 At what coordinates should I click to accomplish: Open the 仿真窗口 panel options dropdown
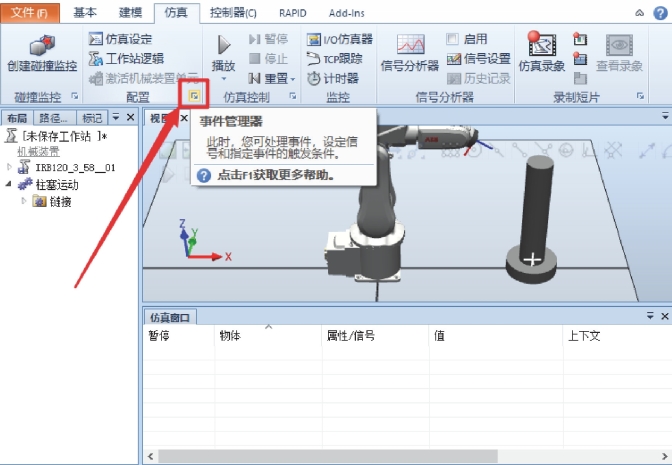coord(650,316)
